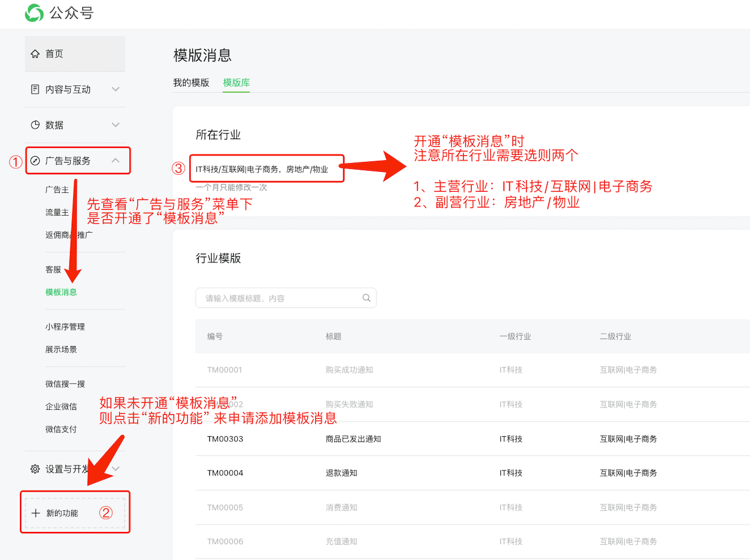Expand the 设置与开发 menu chevron
Viewport: 750px width, 560px height.
point(116,469)
